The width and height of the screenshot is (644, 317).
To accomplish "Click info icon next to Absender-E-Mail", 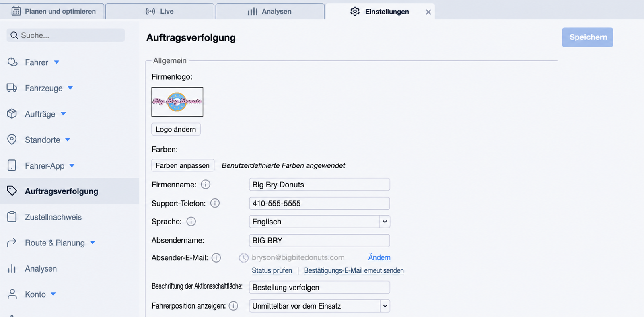I will click(x=216, y=258).
